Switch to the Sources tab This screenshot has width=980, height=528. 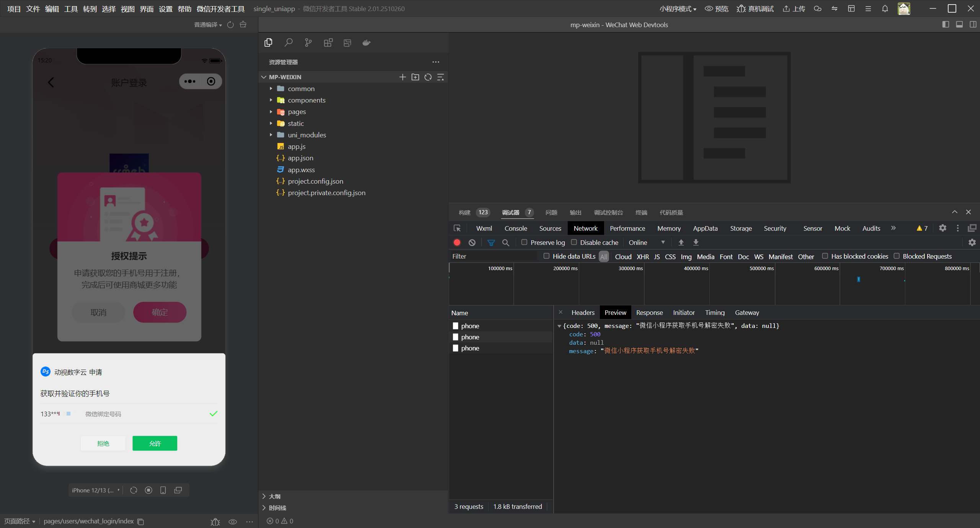[550, 228]
